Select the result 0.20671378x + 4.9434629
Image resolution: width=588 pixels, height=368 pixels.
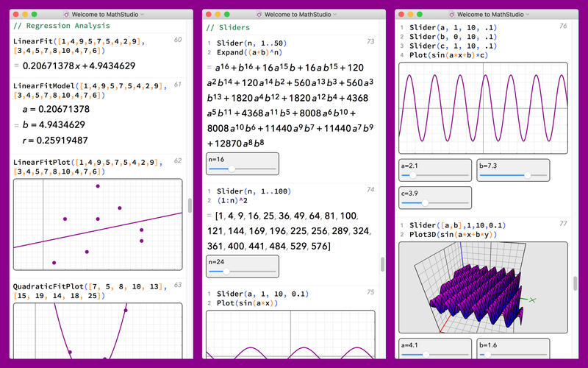(79, 66)
